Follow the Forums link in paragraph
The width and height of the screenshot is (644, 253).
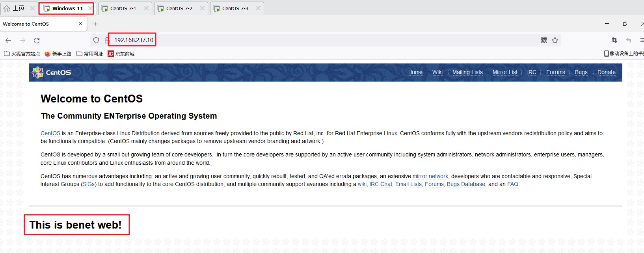coord(434,184)
